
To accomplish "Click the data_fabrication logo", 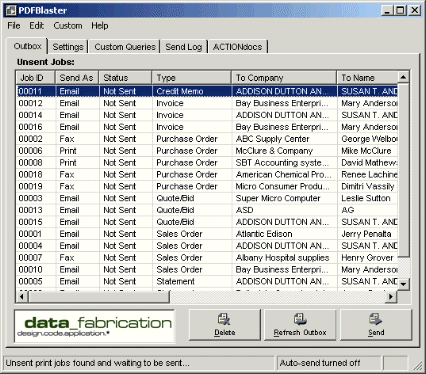I will click(x=95, y=326).
